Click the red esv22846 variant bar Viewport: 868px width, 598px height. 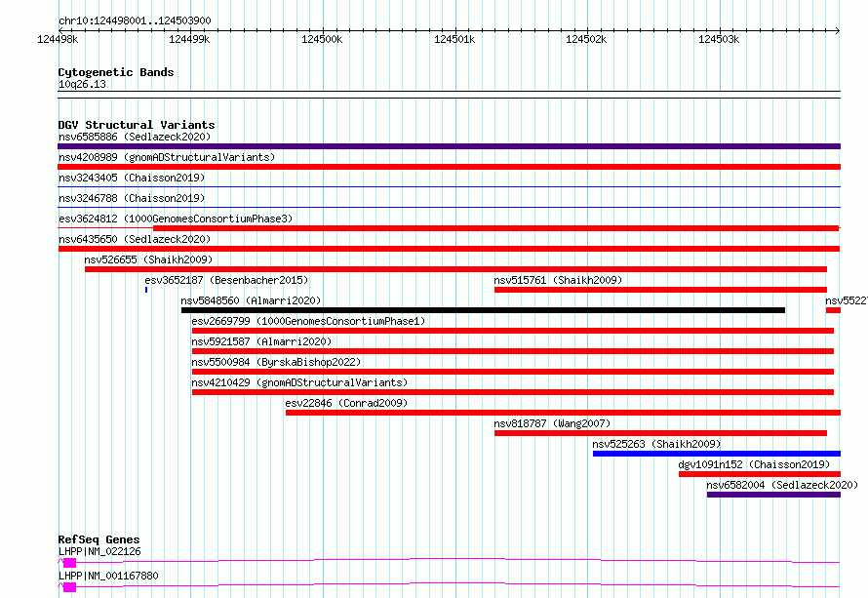563,413
